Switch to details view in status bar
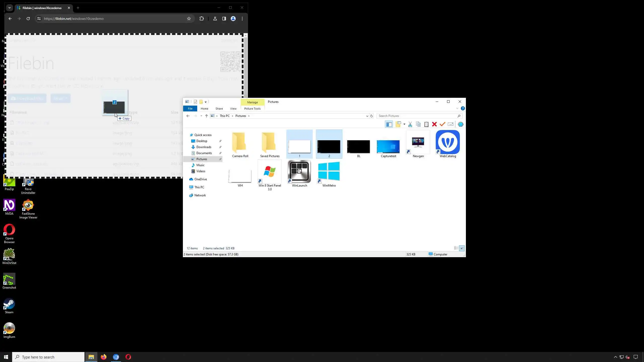The height and width of the screenshot is (362, 644). (456, 248)
